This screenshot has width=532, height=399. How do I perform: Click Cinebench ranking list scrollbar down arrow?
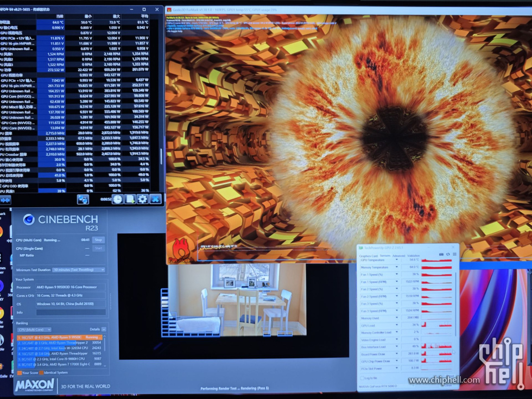click(104, 366)
